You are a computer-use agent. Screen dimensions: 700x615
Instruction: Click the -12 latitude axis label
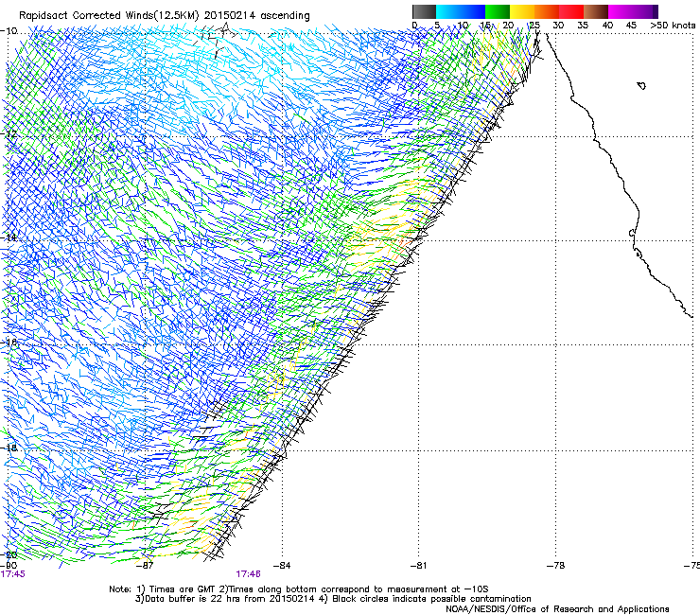click(9, 133)
